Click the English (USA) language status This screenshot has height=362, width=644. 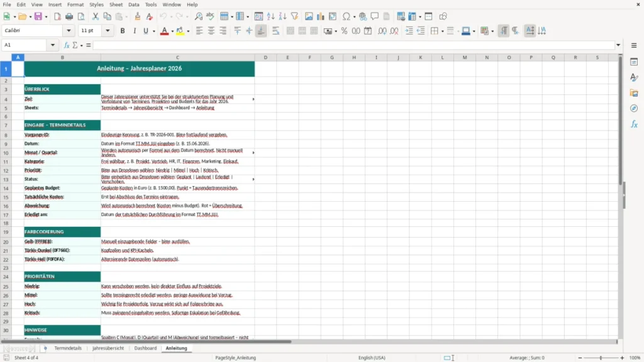point(372,358)
